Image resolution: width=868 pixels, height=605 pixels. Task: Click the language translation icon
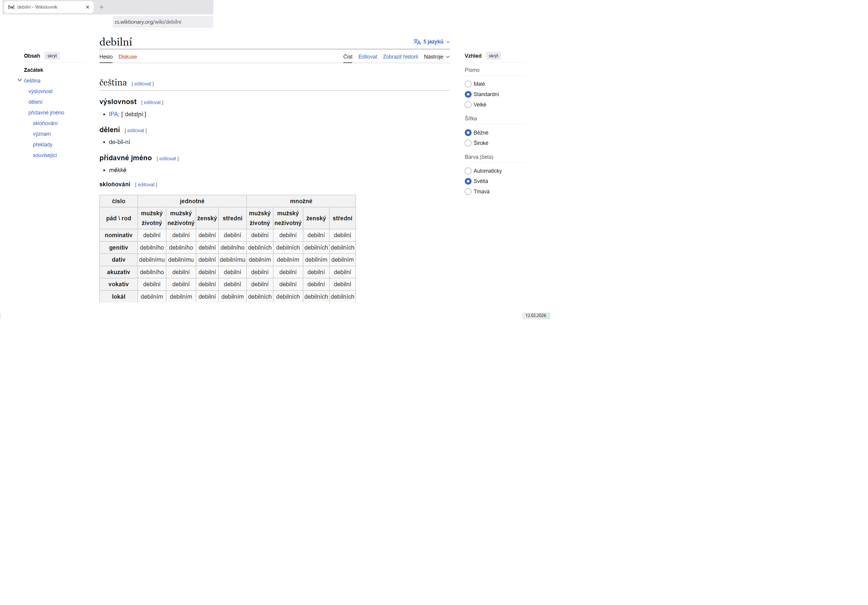pyautogui.click(x=417, y=42)
